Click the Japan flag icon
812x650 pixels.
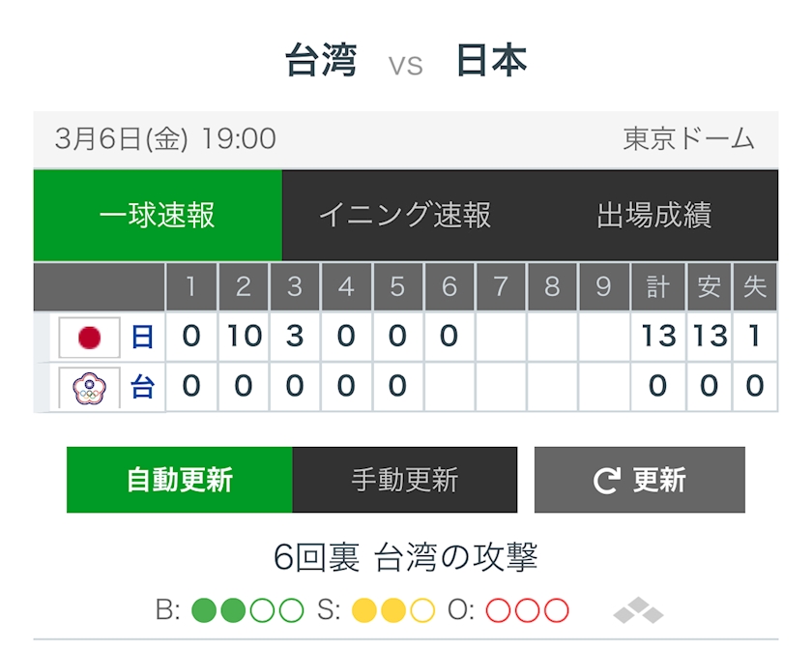pyautogui.click(x=89, y=337)
